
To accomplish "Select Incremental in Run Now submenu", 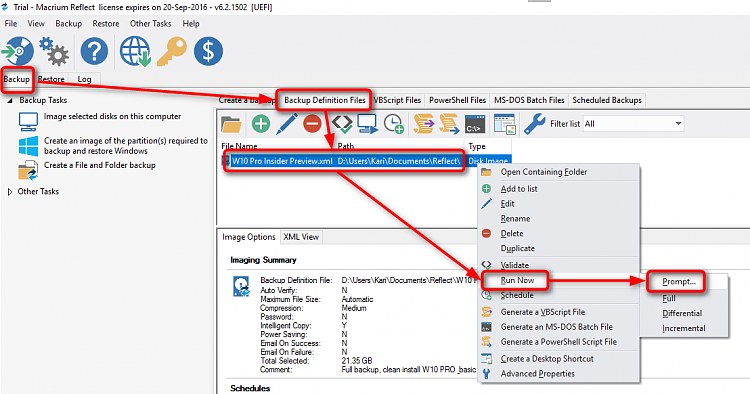I will tap(684, 328).
